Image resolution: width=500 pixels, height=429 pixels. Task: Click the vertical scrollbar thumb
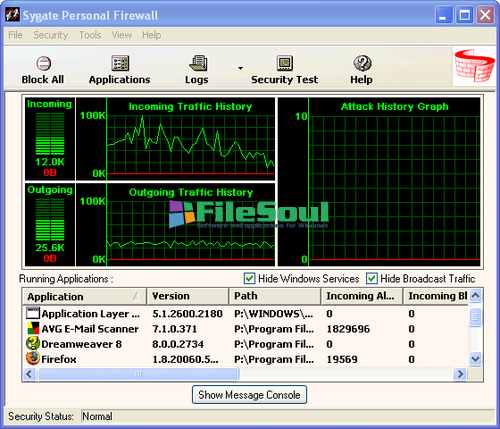click(476, 317)
